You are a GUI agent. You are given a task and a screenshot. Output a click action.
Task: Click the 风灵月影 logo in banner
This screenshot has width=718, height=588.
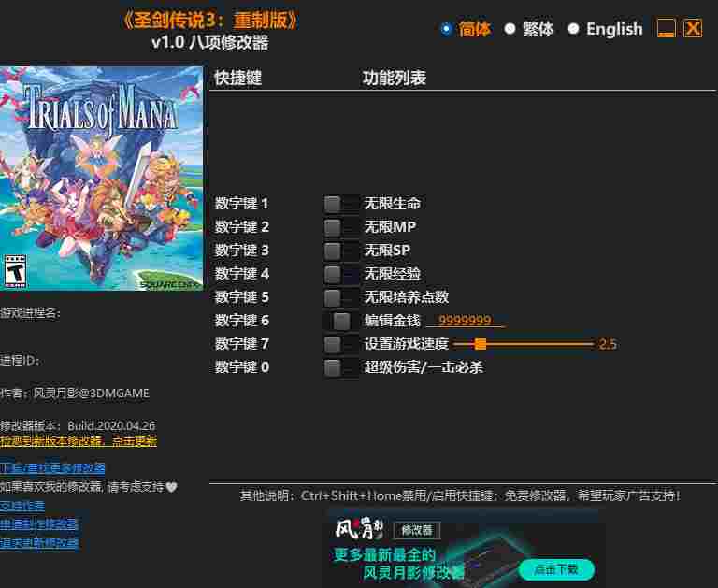pos(359,529)
